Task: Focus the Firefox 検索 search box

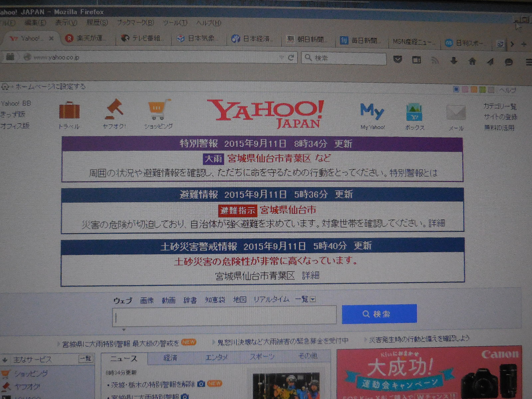Action: [344, 59]
